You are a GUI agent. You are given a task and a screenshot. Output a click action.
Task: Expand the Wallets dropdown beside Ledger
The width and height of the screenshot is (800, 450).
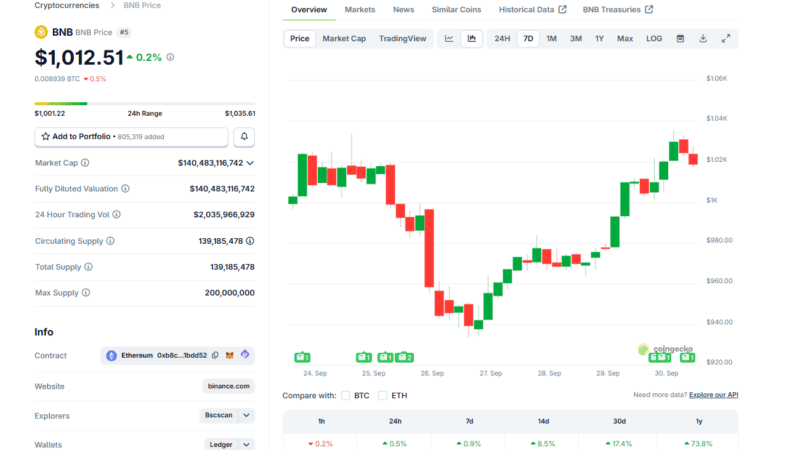point(247,444)
